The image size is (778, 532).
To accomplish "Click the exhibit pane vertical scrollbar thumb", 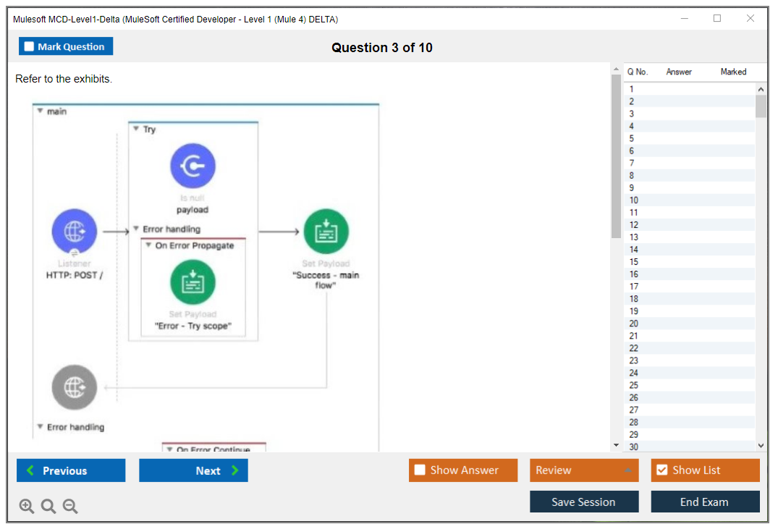I will click(x=616, y=156).
